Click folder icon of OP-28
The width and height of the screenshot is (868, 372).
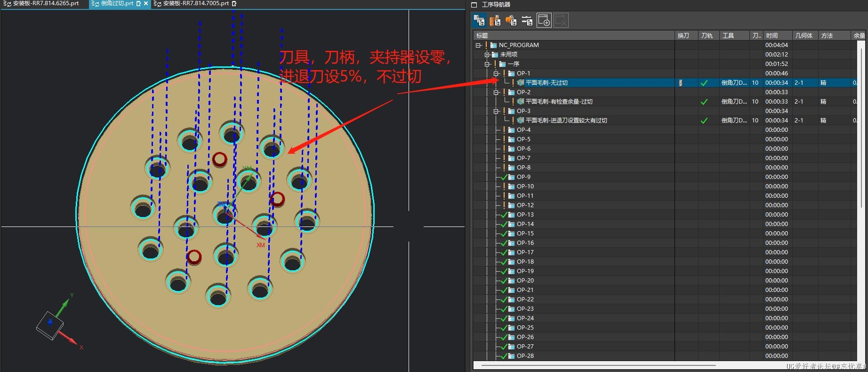click(x=511, y=356)
